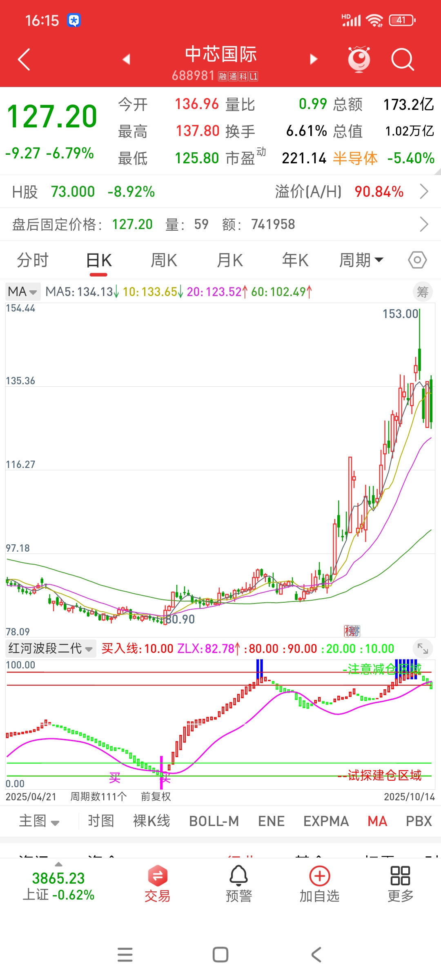Image resolution: width=441 pixels, height=980 pixels.
Task: Tap the 80.90 low price label
Action: pyautogui.click(x=180, y=619)
